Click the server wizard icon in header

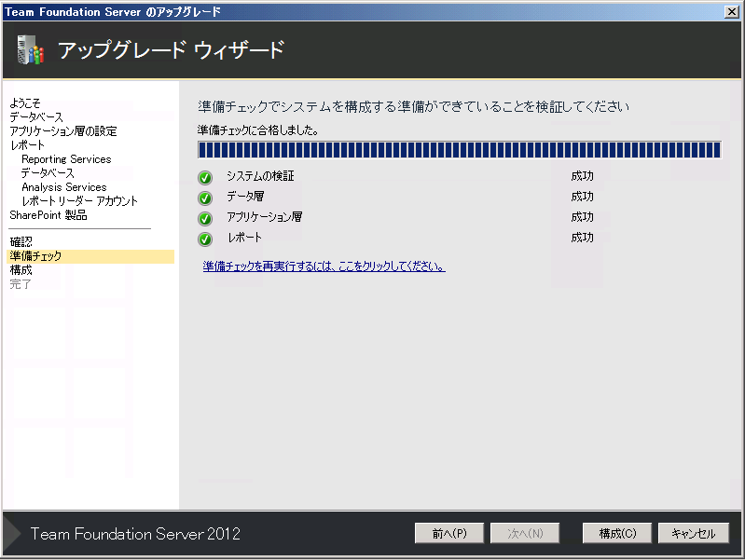31,50
